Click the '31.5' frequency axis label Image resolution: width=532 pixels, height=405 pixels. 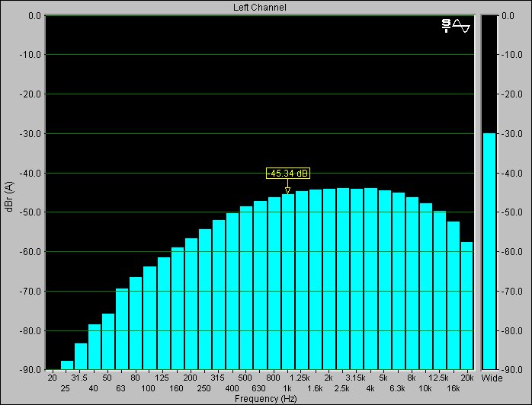tap(79, 378)
